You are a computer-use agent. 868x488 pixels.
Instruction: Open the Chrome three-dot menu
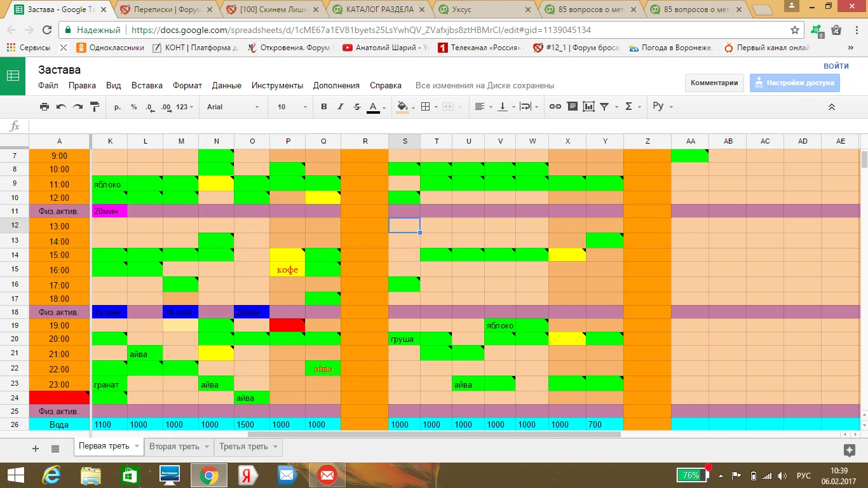point(856,30)
